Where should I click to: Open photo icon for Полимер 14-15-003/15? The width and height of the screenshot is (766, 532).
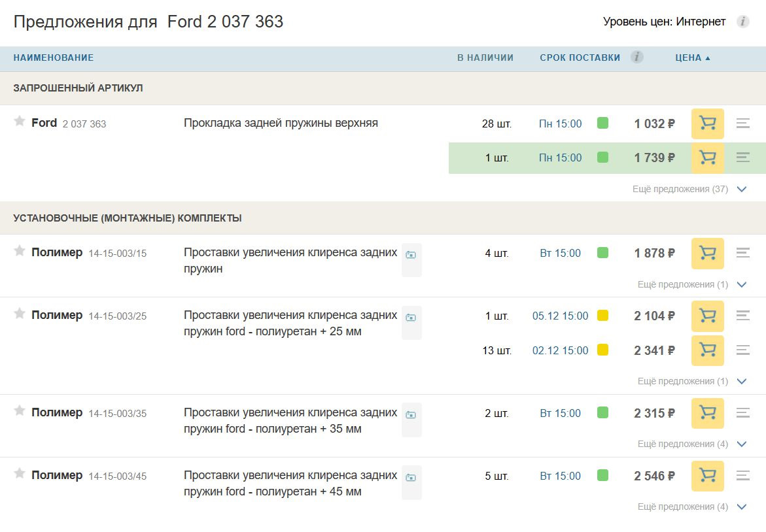click(411, 255)
